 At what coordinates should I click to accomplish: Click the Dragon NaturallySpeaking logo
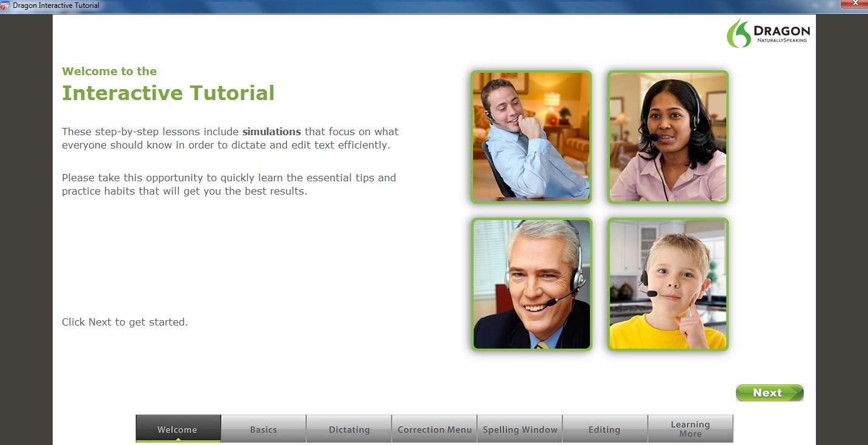click(767, 33)
